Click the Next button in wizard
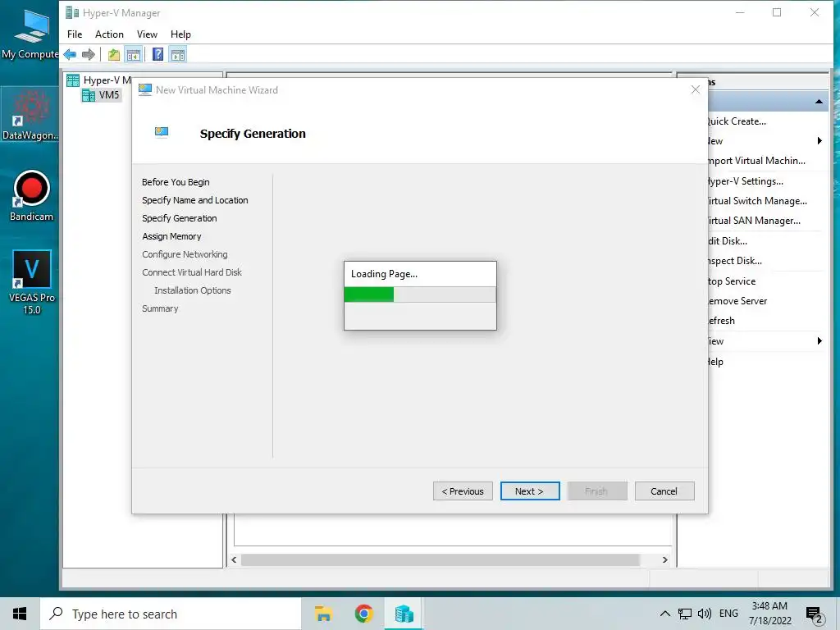 (530, 491)
